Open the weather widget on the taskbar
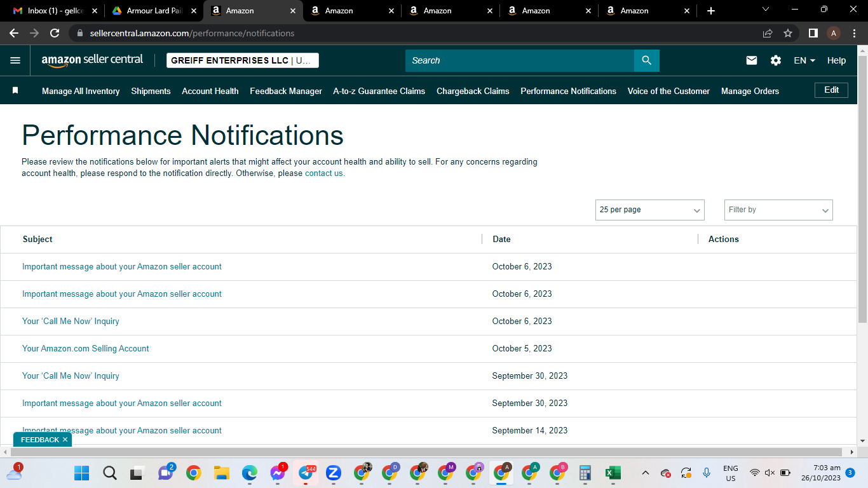 coord(15,471)
